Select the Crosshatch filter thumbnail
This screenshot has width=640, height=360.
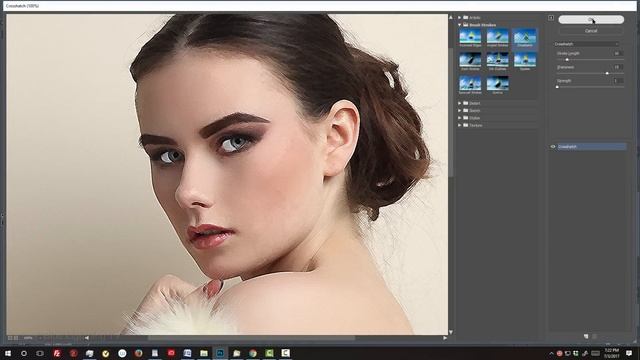[524, 38]
